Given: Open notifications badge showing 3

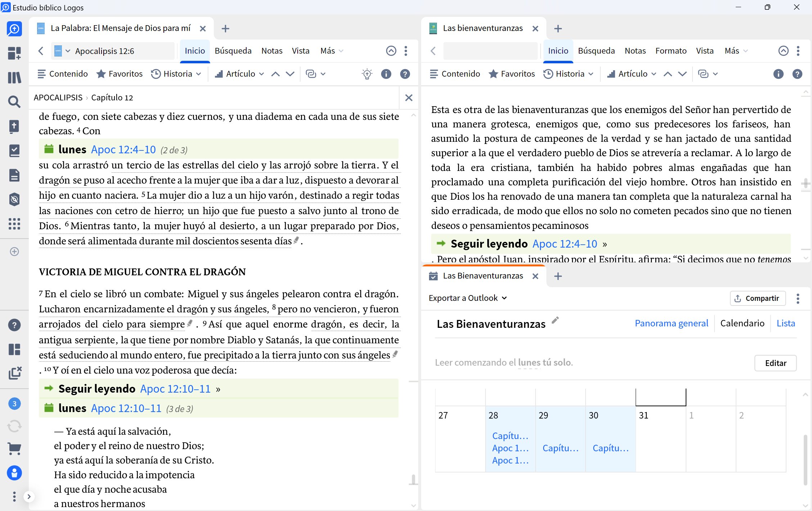Looking at the screenshot, I should (14, 403).
